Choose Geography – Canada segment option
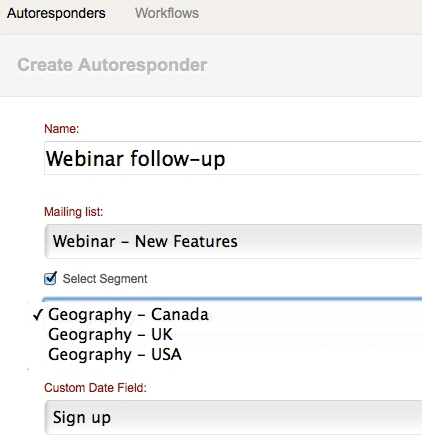This screenshot has width=422, height=447. tap(128, 314)
